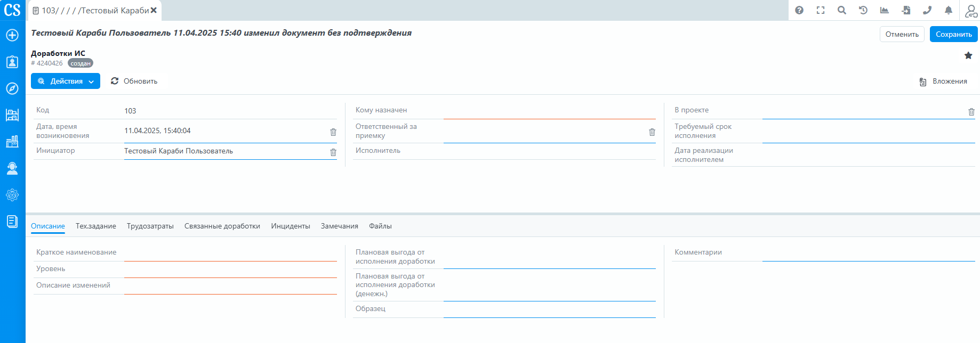Viewport: 980px width, 343px height.
Task: Click the Краткое наименование input field
Action: 230,253
